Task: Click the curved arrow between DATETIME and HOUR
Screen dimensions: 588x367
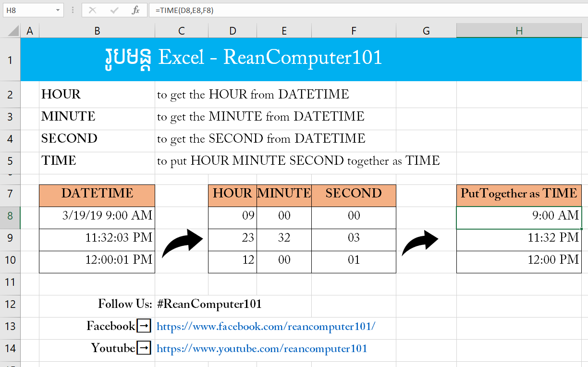Action: pos(183,243)
